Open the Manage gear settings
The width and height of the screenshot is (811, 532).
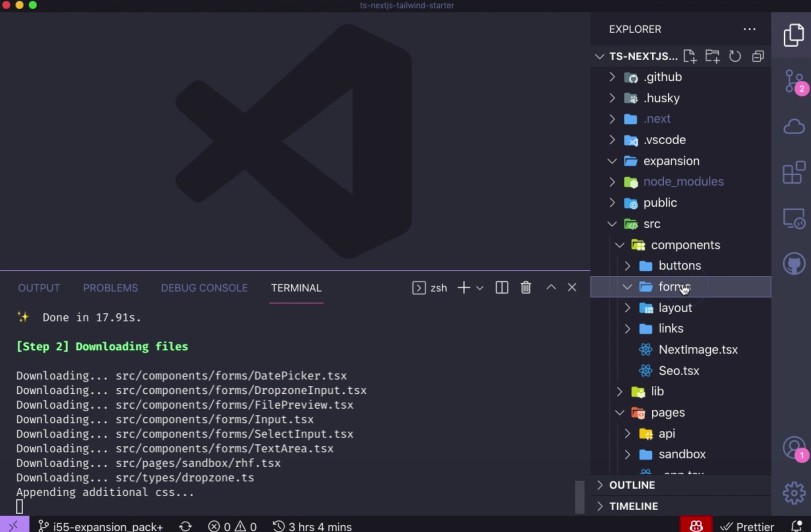pos(793,493)
